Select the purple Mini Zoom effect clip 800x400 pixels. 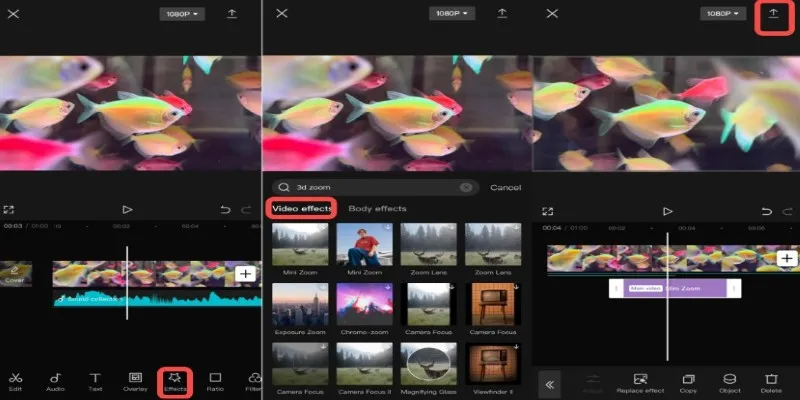tap(675, 288)
